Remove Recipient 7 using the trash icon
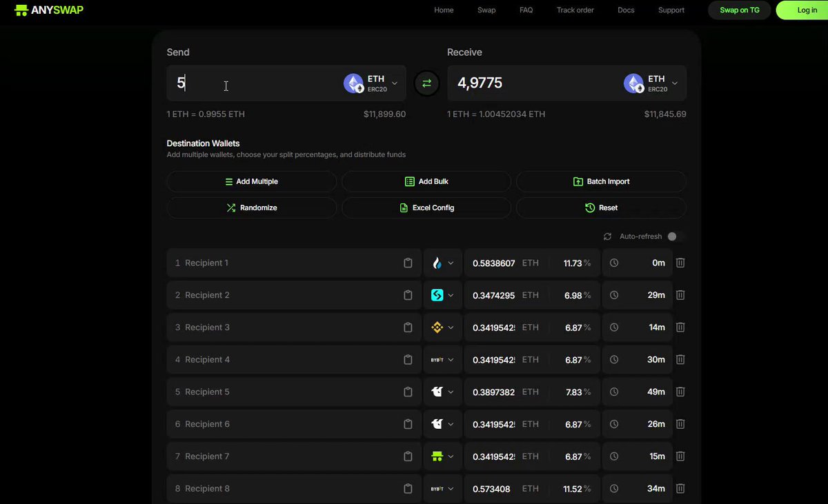 tap(680, 456)
